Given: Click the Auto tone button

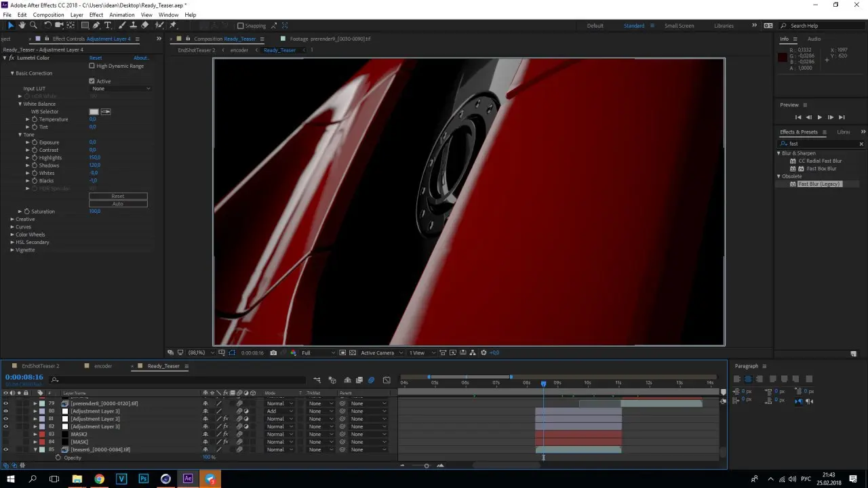Looking at the screenshot, I should (118, 203).
